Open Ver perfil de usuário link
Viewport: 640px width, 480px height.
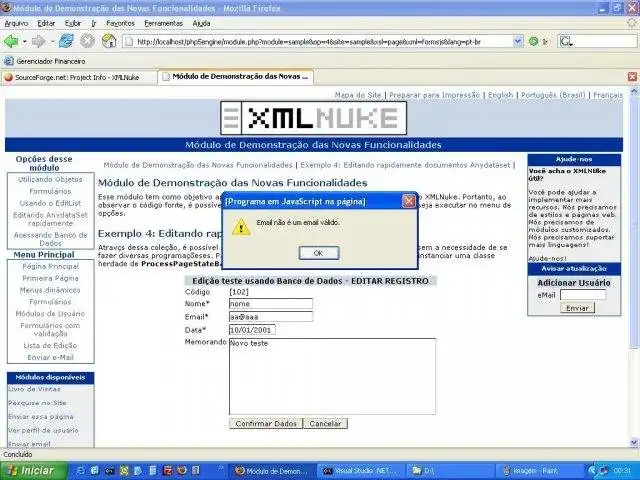pyautogui.click(x=43, y=431)
